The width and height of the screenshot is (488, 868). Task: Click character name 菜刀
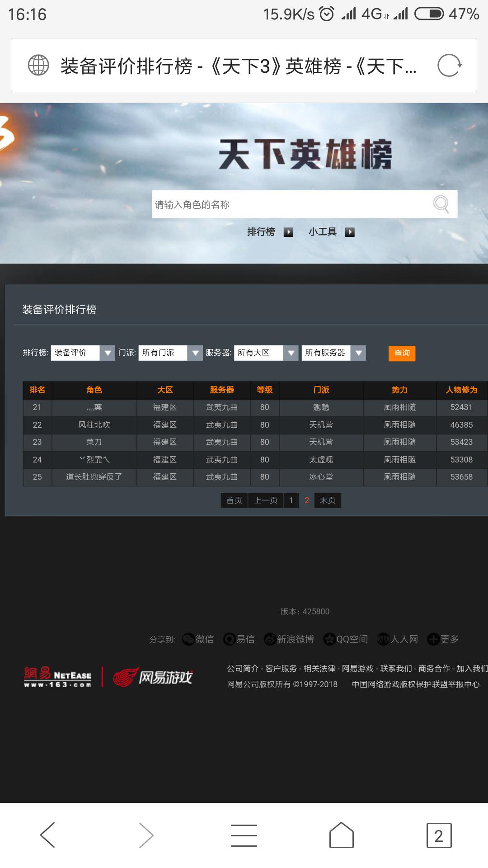tap(94, 442)
